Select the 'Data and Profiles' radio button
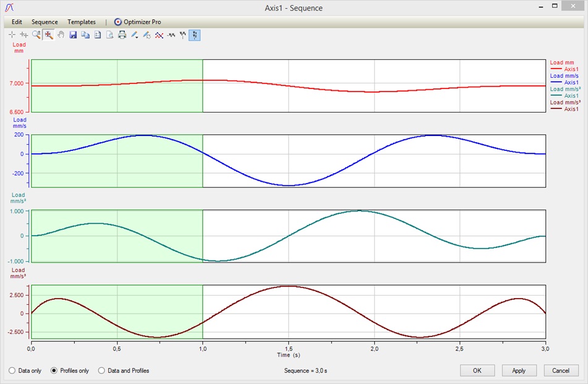Image resolution: width=588 pixels, height=384 pixels. point(102,371)
